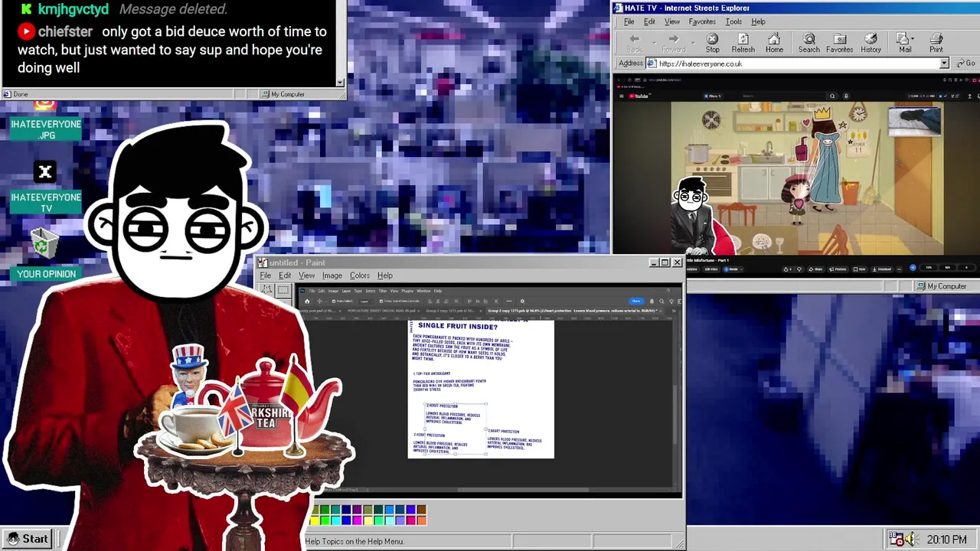This screenshot has width=980, height=551.
Task: Click the red YouTube badge beside chiefster
Action: 27,31
